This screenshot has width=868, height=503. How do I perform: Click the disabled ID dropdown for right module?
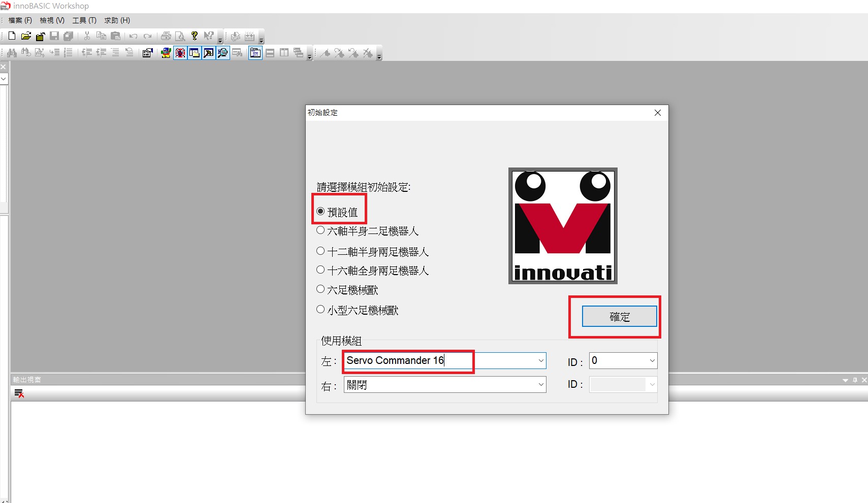click(x=623, y=385)
